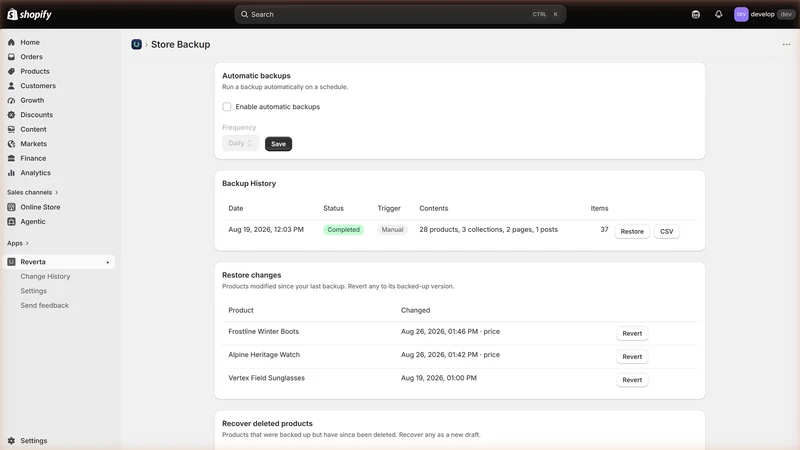Enable automatic backups checkbox
The image size is (800, 450).
[x=227, y=107]
